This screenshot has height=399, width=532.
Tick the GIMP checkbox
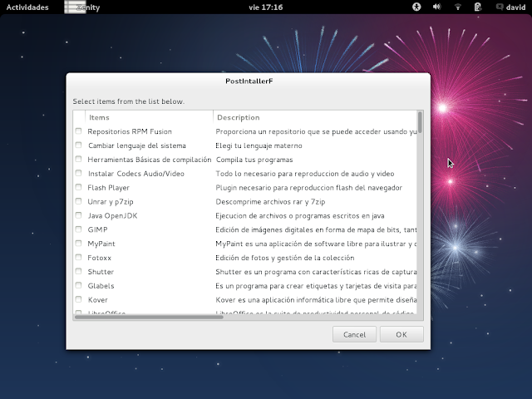pos(78,229)
